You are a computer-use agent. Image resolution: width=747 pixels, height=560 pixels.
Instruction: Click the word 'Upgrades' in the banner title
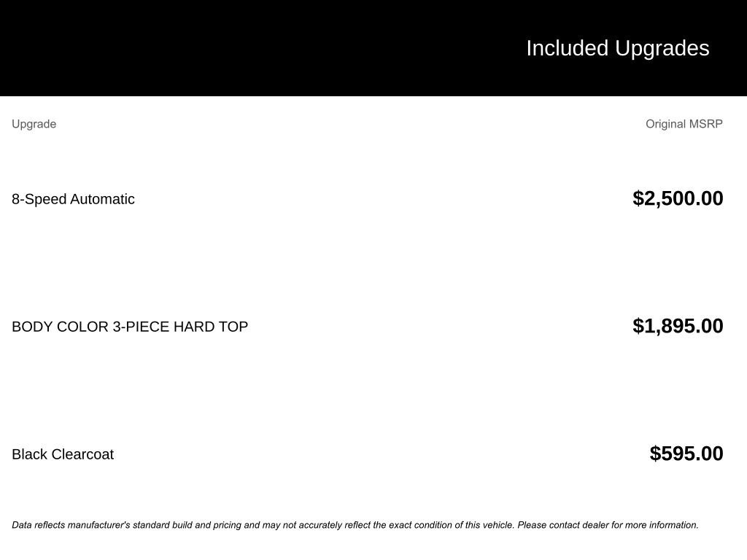tap(662, 48)
